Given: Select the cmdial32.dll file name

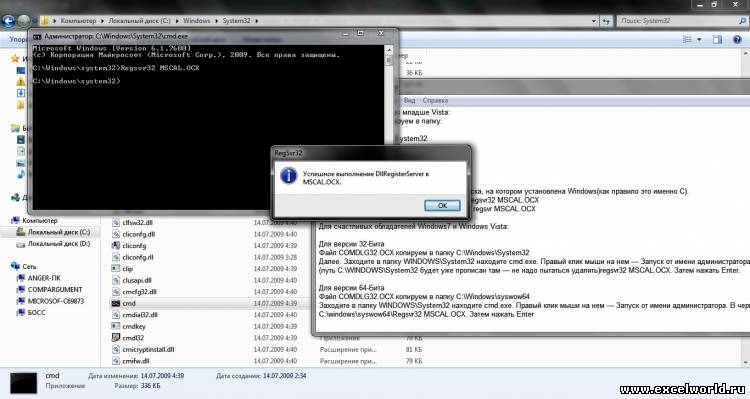Looking at the screenshot, I should tap(140, 315).
